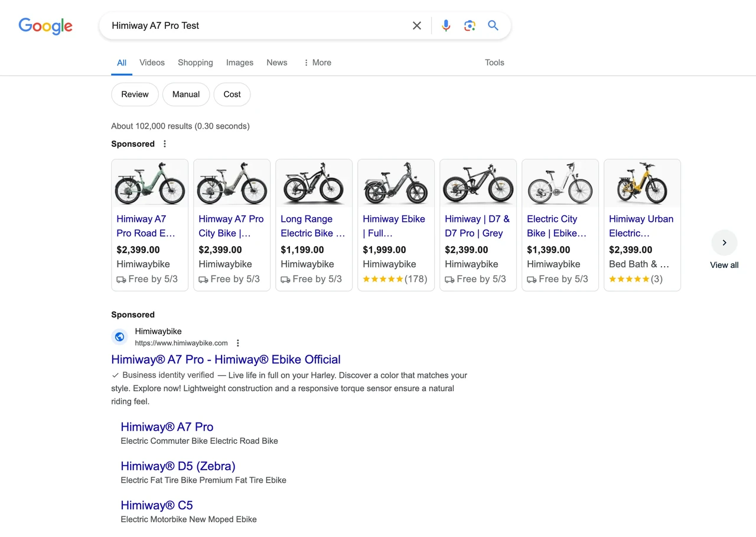Click inside the search box text field
Viewport: 756px width, 537px height.
click(x=257, y=25)
